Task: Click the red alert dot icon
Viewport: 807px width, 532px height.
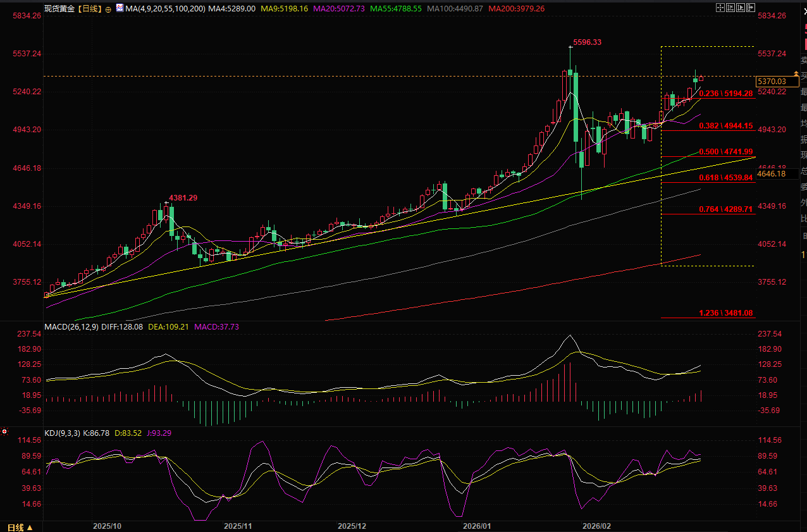Action: click(4, 431)
